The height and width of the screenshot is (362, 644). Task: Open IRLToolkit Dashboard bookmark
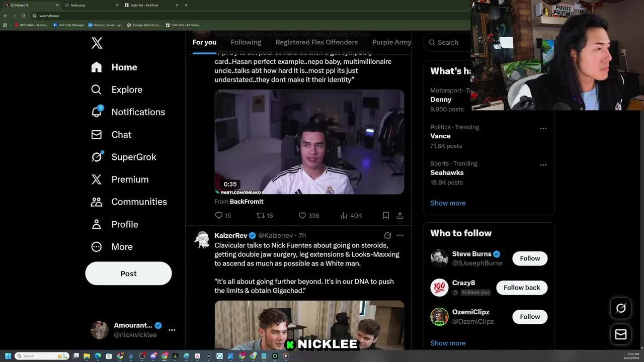[32, 25]
